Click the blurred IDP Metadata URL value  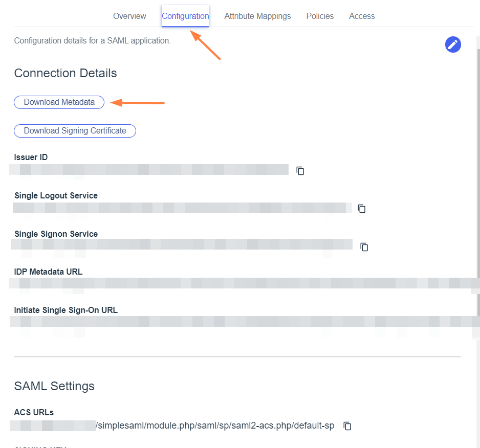tap(241, 283)
